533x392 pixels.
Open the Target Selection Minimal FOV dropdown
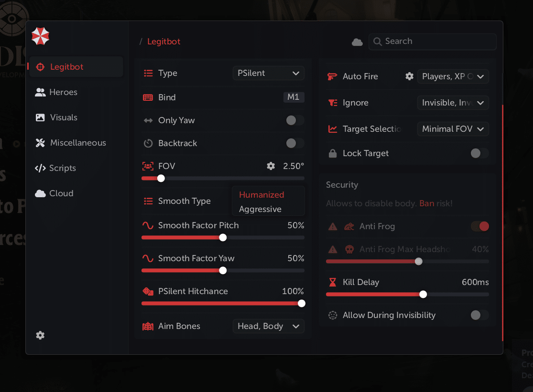tap(453, 129)
